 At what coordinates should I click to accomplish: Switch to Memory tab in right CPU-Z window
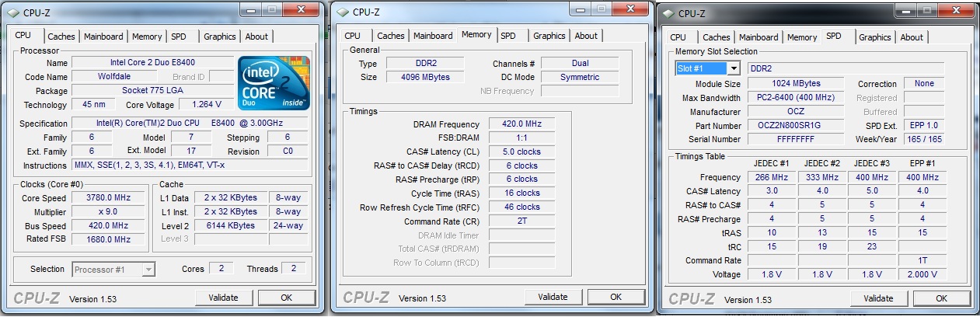802,37
